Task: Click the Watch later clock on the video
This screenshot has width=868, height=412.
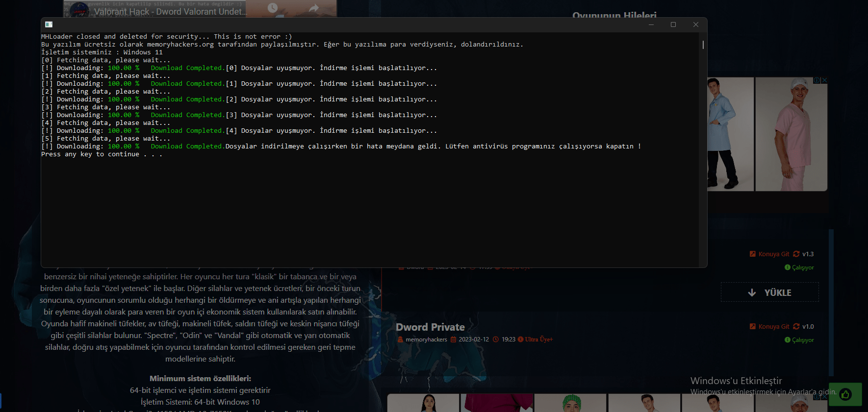Action: 273,8
